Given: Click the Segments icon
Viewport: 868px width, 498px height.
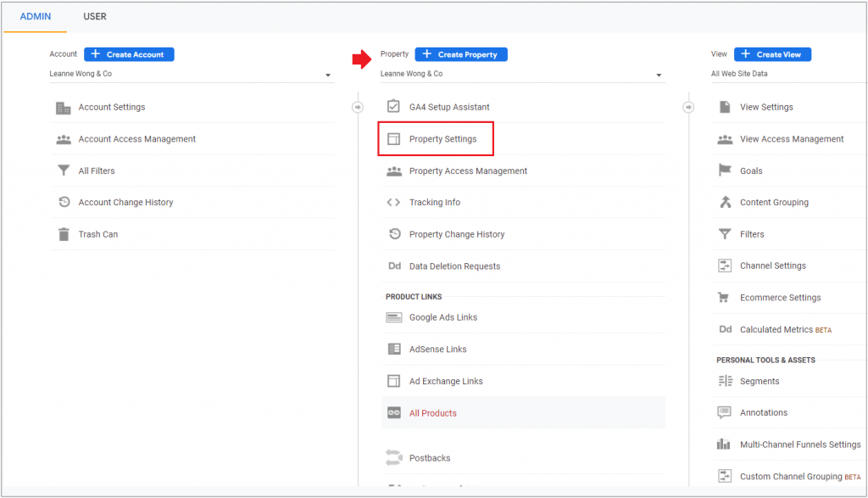Looking at the screenshot, I should click(726, 381).
